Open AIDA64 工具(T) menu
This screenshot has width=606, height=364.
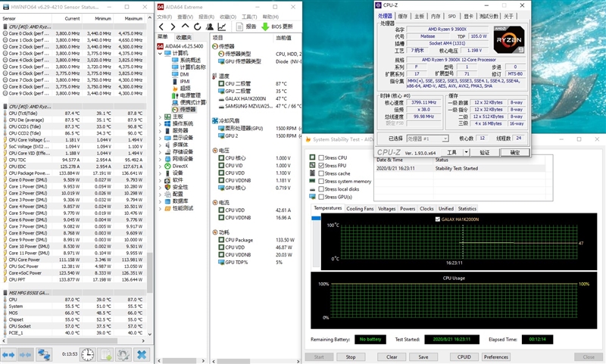coord(249,17)
